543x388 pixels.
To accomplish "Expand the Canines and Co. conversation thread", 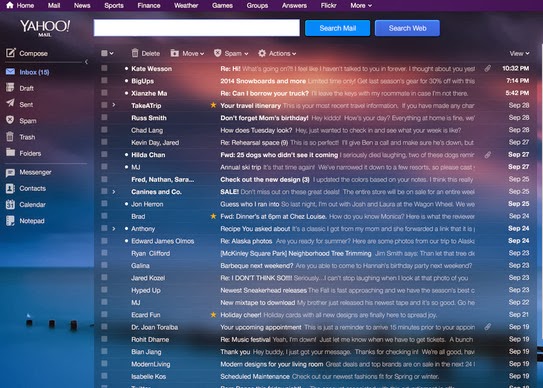I will [114, 191].
